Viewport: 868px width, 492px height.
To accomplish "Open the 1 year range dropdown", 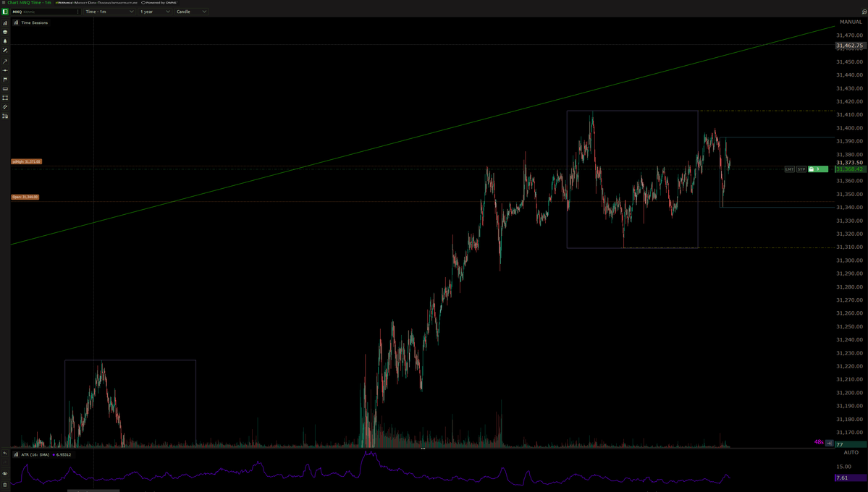I will point(155,12).
